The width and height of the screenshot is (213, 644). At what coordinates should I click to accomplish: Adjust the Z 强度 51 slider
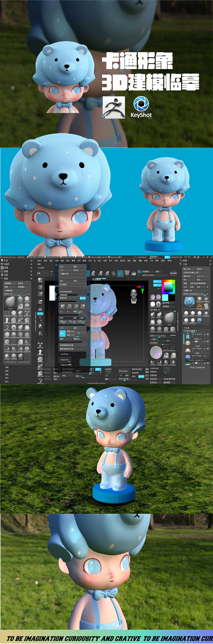pyautogui.click(x=163, y=339)
